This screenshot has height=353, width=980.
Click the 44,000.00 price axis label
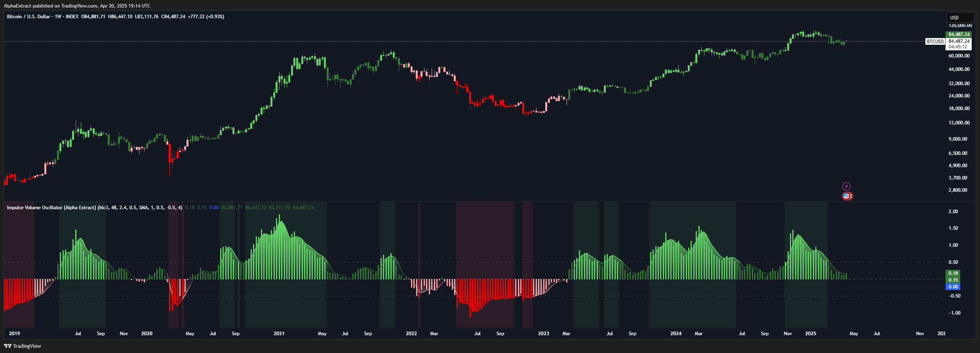[959, 69]
